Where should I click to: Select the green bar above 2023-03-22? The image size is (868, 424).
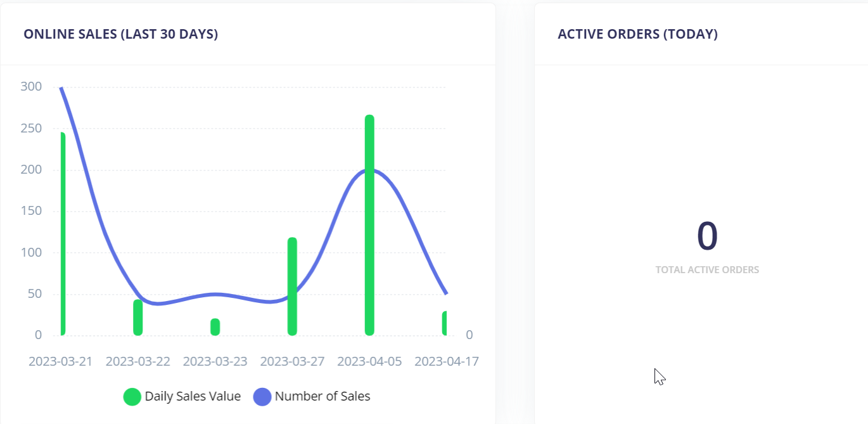tap(138, 318)
